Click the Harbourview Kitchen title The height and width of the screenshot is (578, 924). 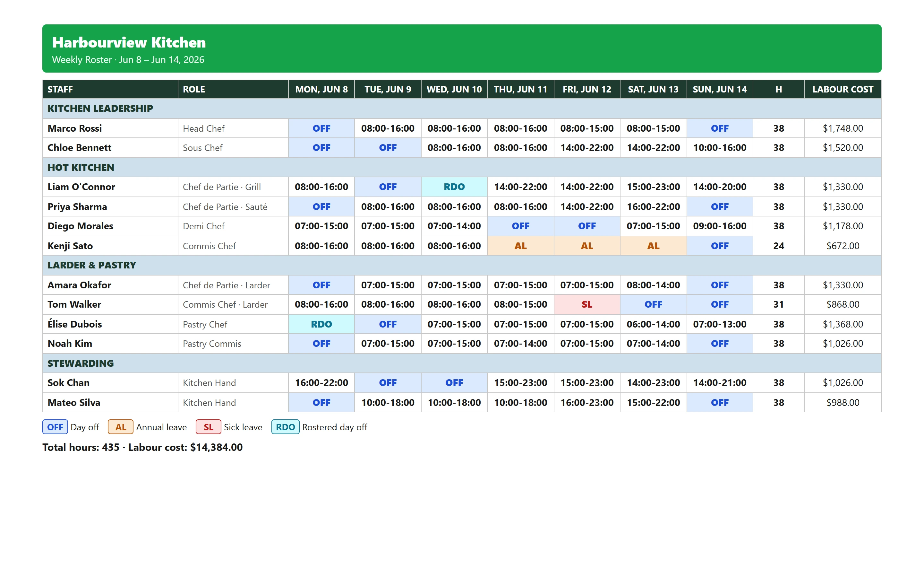point(129,42)
